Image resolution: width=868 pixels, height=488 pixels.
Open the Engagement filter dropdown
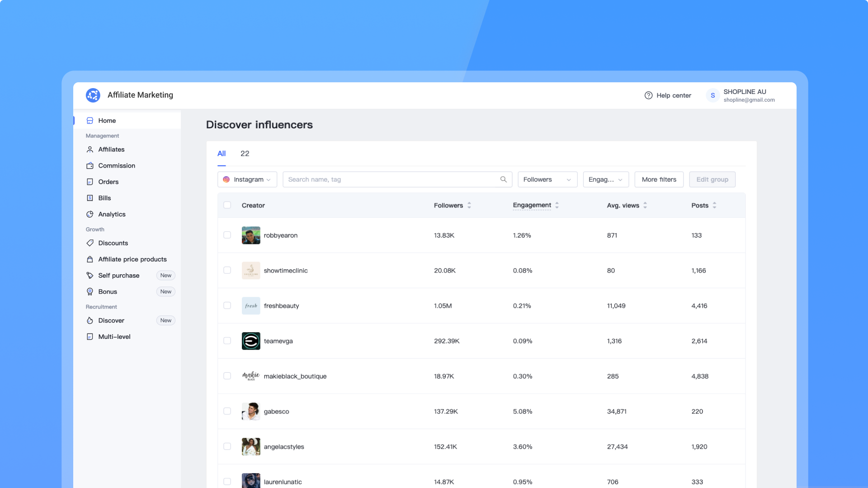coord(605,179)
